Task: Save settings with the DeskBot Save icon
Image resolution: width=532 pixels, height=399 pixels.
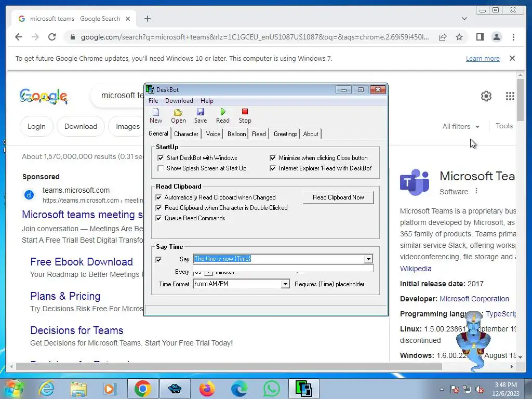Action: click(x=200, y=116)
